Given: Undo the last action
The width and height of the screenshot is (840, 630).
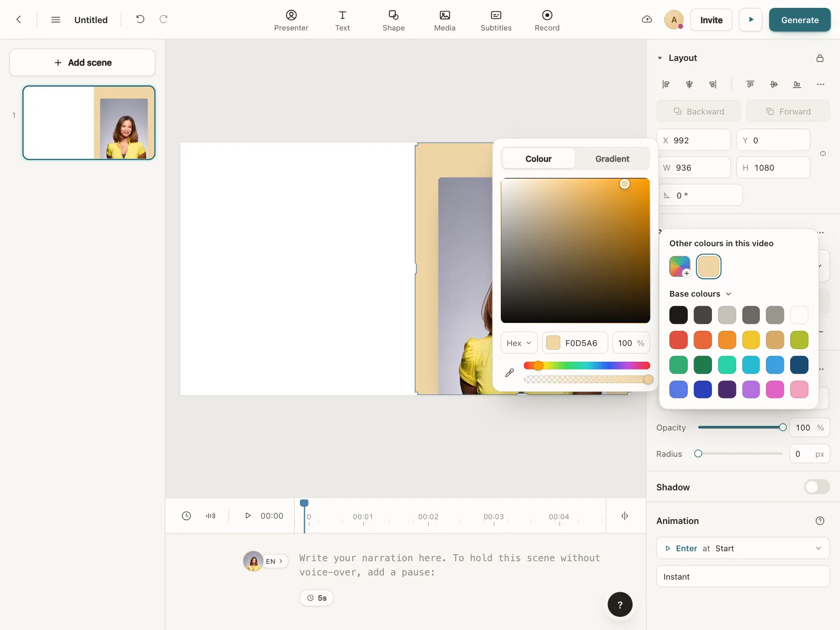Looking at the screenshot, I should coord(140,19).
